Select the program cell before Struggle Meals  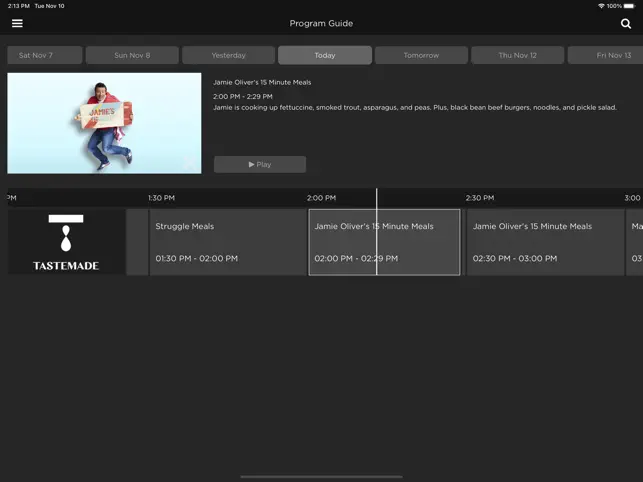tap(137, 242)
